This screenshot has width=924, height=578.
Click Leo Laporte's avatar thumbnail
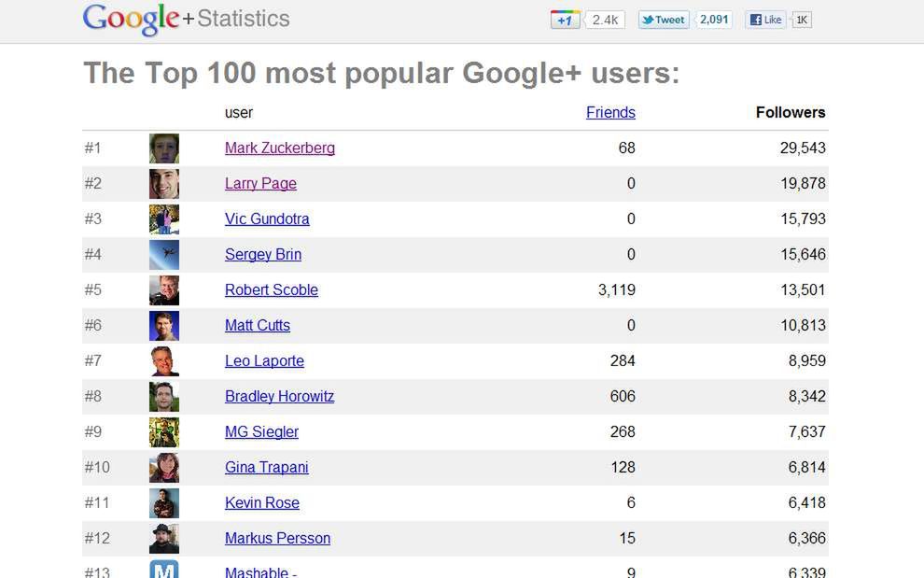164,361
